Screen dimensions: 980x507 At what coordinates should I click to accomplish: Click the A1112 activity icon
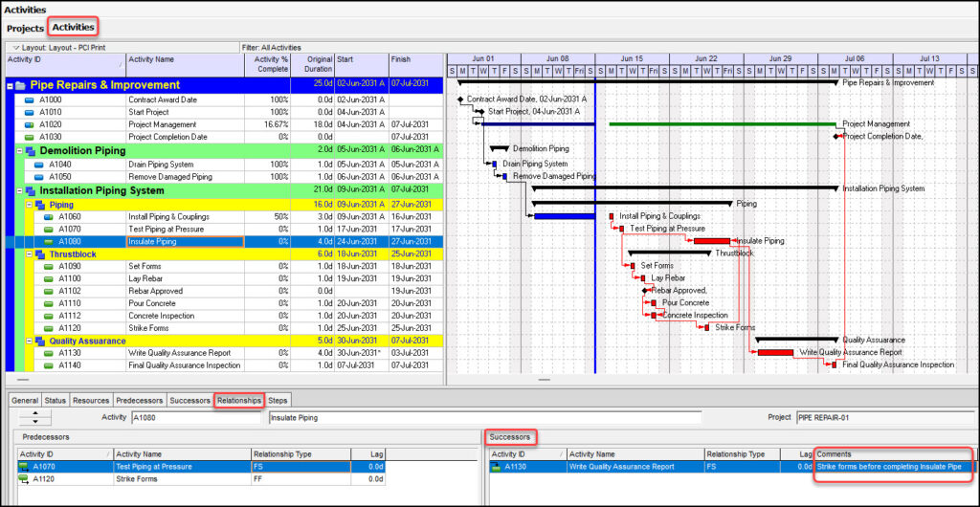point(48,316)
